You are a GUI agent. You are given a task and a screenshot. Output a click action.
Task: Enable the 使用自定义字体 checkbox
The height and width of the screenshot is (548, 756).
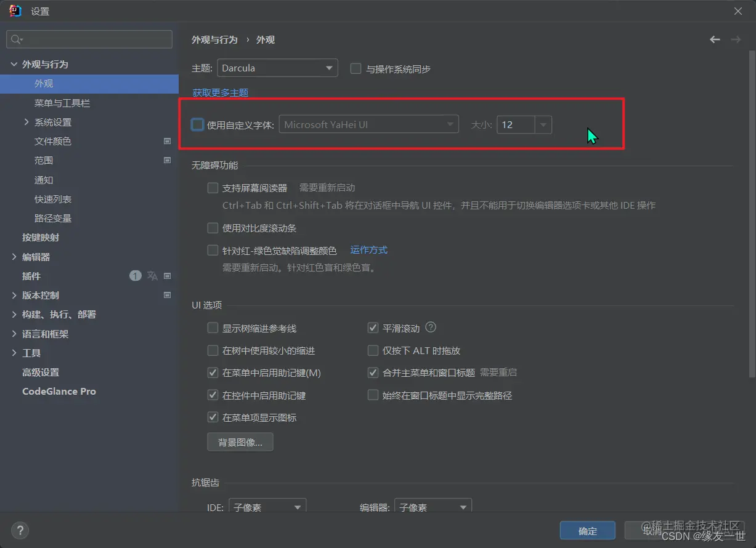pyautogui.click(x=197, y=124)
